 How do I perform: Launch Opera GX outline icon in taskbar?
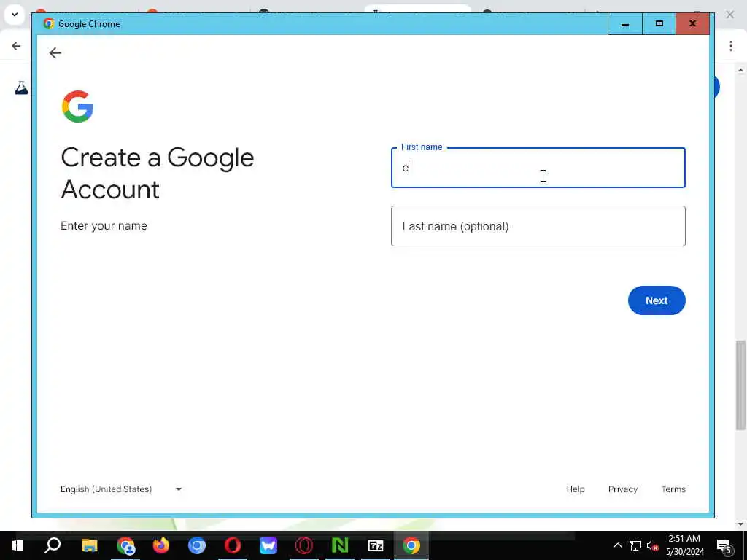(x=304, y=545)
